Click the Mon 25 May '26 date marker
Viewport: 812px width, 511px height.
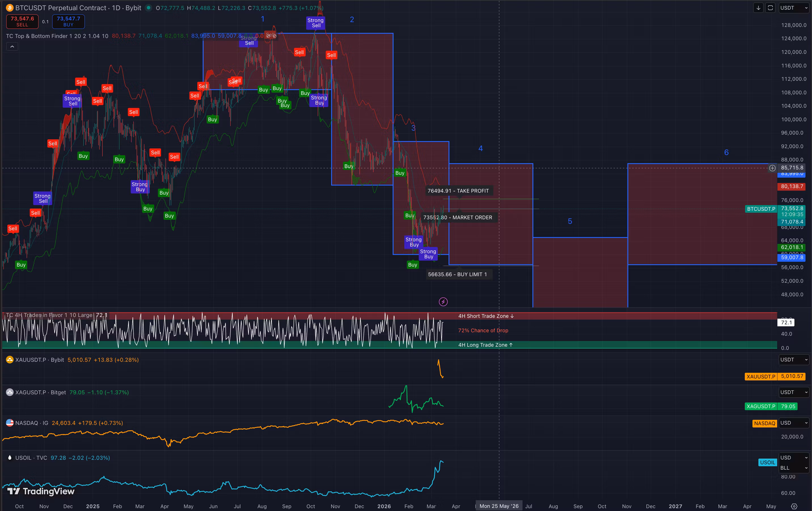pyautogui.click(x=499, y=506)
